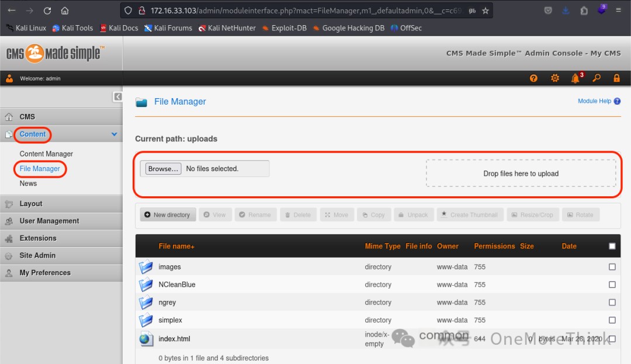Click the CMS Made Simple logo
Screen dimensions: 631x364
pos(56,54)
